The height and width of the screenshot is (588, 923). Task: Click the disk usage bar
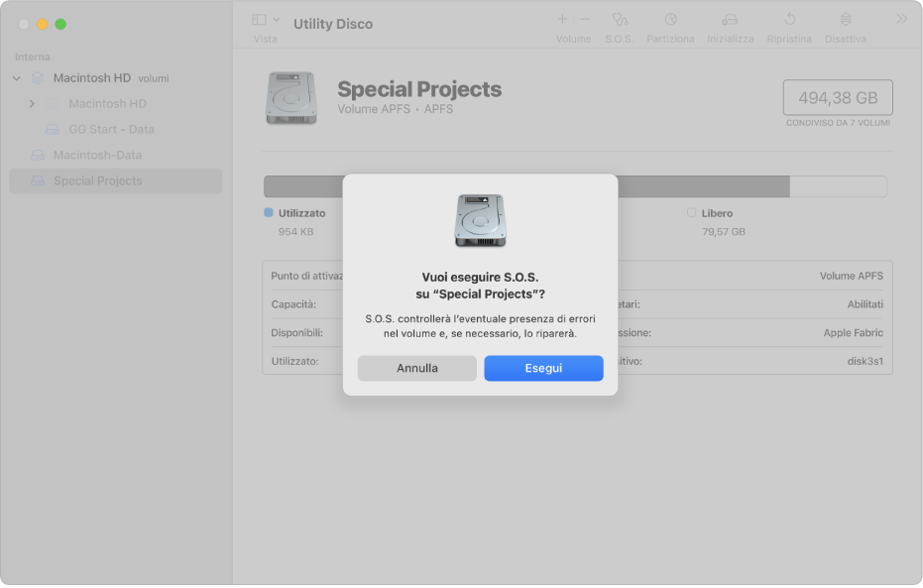click(x=575, y=186)
